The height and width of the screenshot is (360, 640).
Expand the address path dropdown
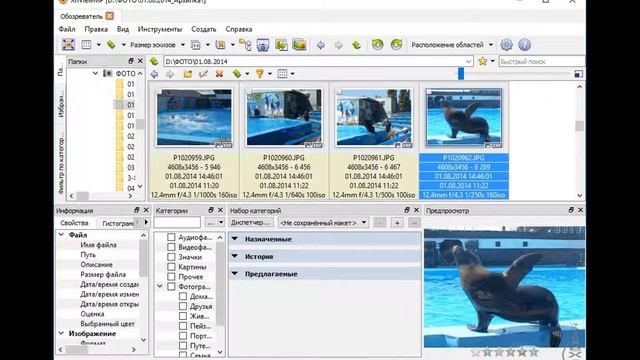[469, 62]
